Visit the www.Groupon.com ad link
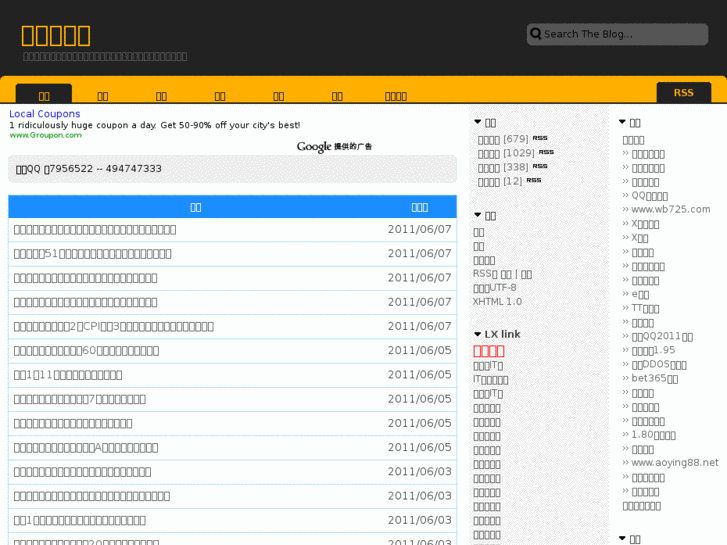Viewport: 727px width, 545px height. [x=46, y=135]
